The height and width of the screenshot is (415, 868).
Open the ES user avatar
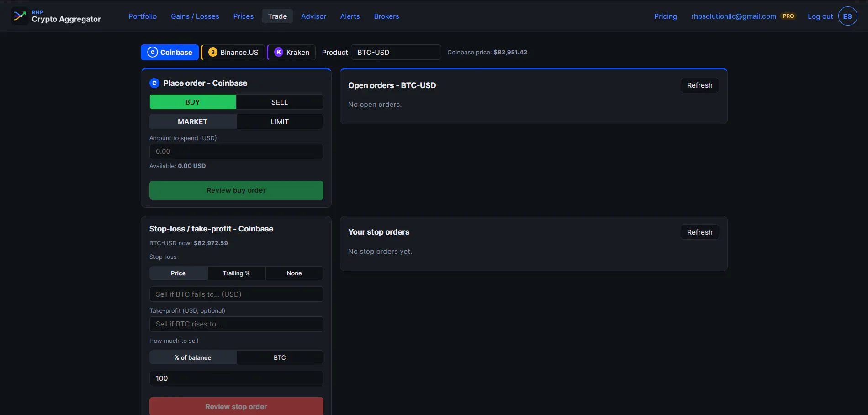click(847, 16)
